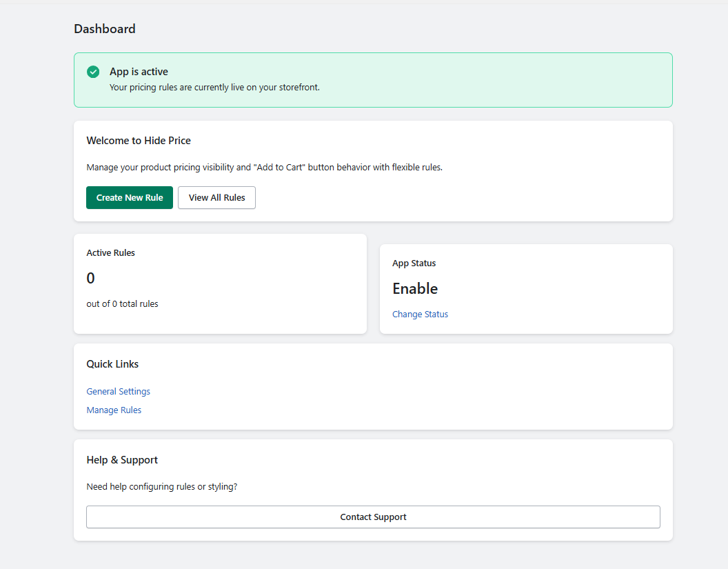Screen dimensions: 728x569
Task: Open View All Rules
Action: point(216,197)
